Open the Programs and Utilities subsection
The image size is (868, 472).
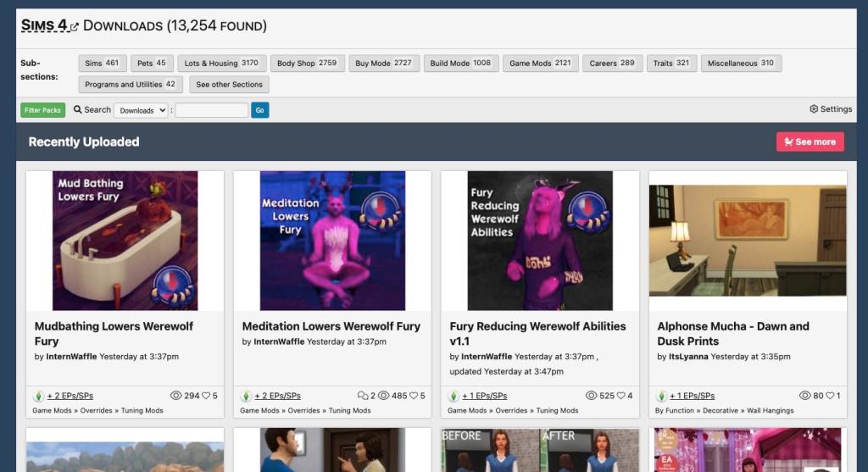pyautogui.click(x=130, y=84)
